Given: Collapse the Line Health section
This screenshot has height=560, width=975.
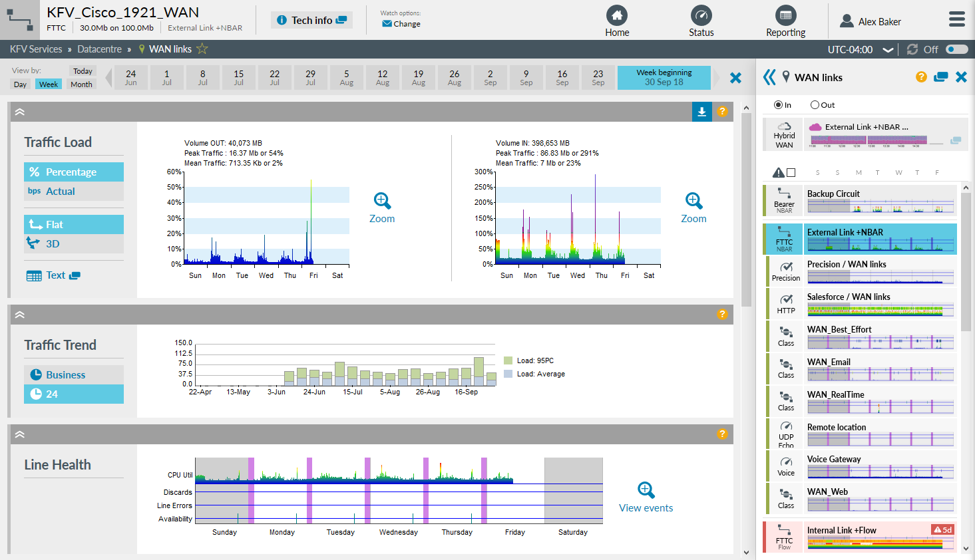Looking at the screenshot, I should coord(20,434).
